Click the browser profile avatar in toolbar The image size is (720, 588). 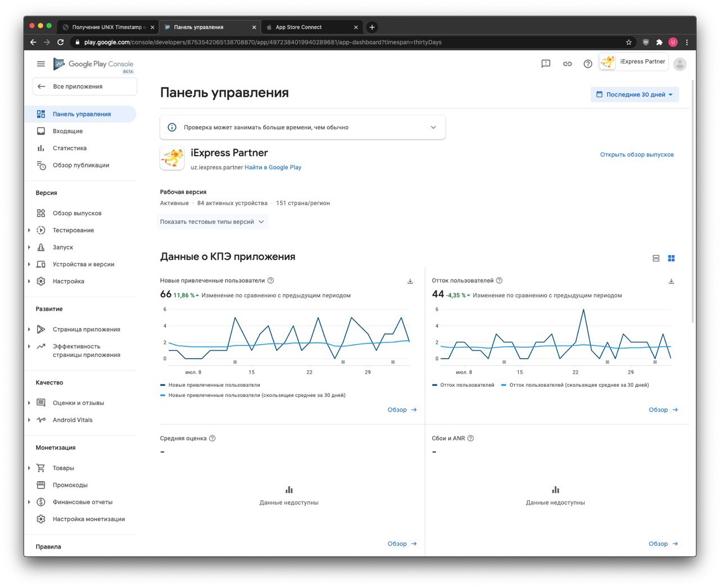pos(673,42)
